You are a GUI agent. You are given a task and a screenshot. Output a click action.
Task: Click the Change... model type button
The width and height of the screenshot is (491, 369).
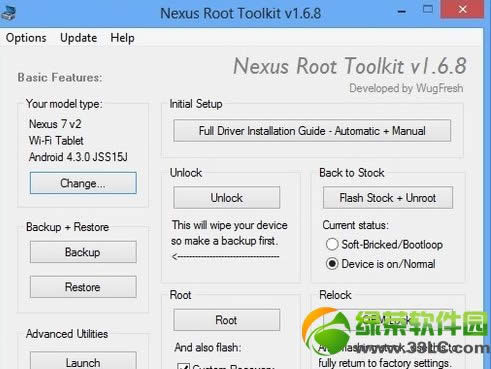pyautogui.click(x=83, y=183)
